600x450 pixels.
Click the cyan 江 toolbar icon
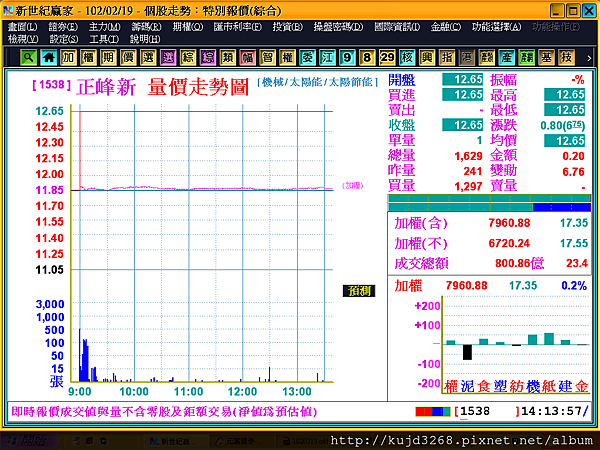click(x=327, y=58)
